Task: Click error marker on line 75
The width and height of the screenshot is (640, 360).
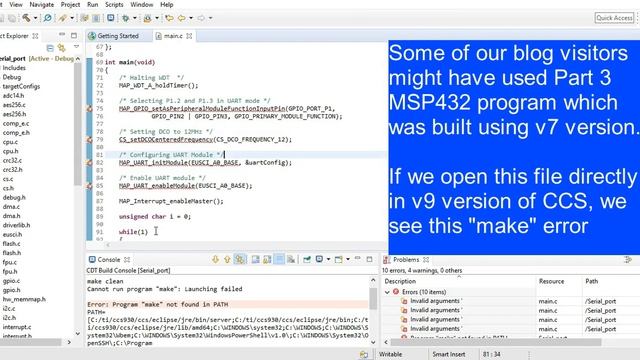Action: click(89, 109)
